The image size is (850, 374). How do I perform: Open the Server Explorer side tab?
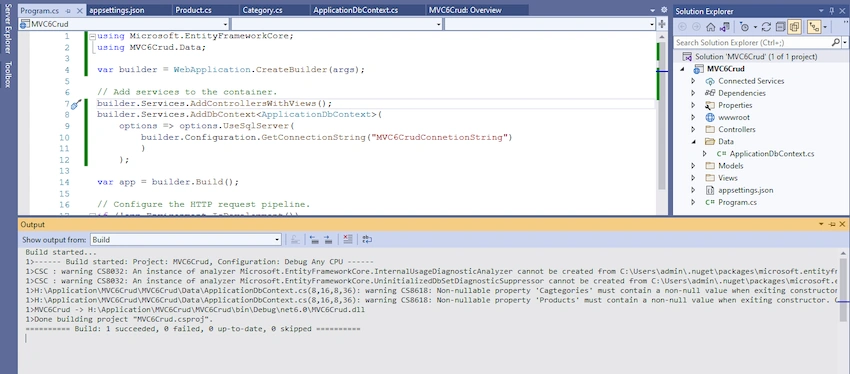tap(8, 28)
